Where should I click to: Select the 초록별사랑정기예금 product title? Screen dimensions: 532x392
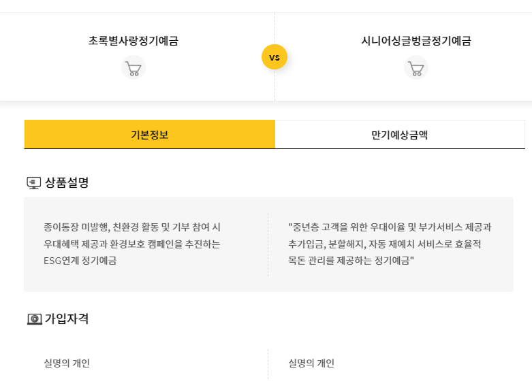tap(134, 41)
